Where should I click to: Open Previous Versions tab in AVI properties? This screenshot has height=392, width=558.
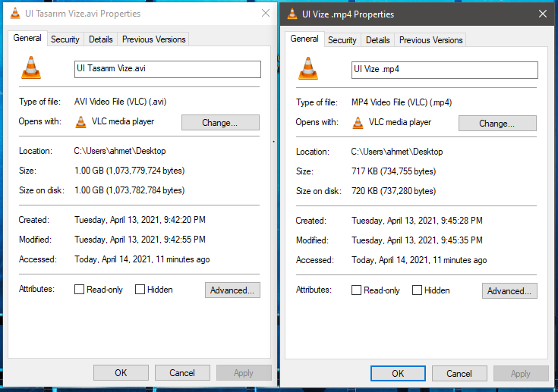coord(153,39)
